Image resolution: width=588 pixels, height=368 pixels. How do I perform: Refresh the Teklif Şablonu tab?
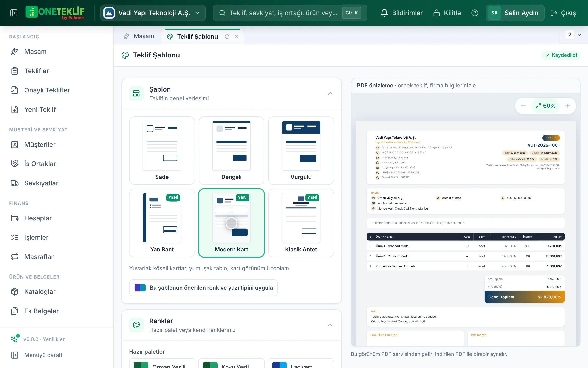(x=227, y=37)
